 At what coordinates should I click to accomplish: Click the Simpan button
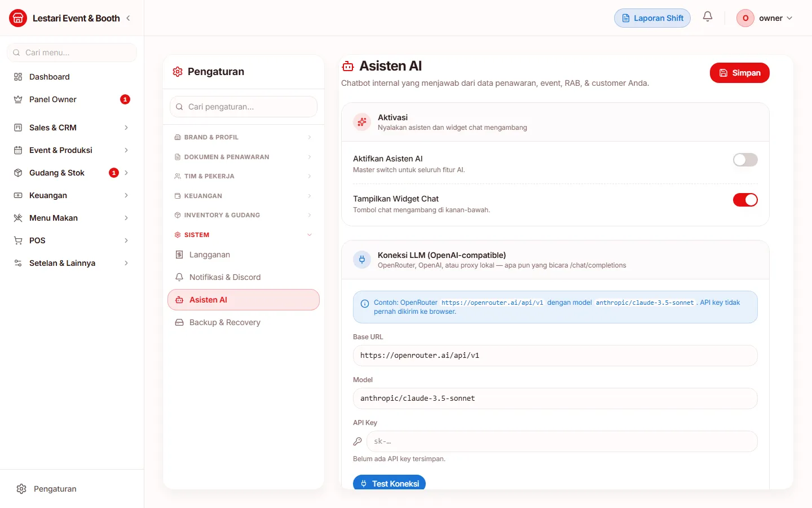click(739, 73)
